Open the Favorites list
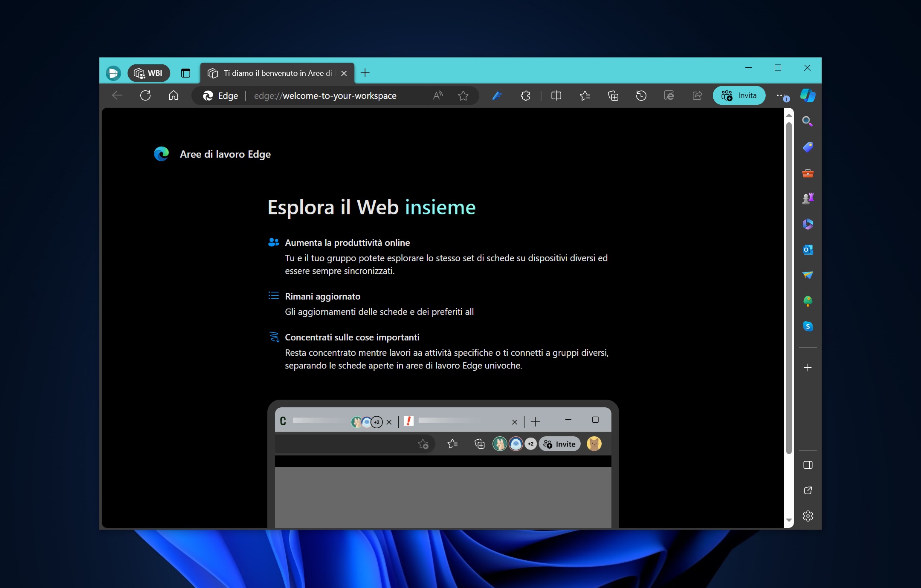Image resolution: width=921 pixels, height=588 pixels. [585, 96]
